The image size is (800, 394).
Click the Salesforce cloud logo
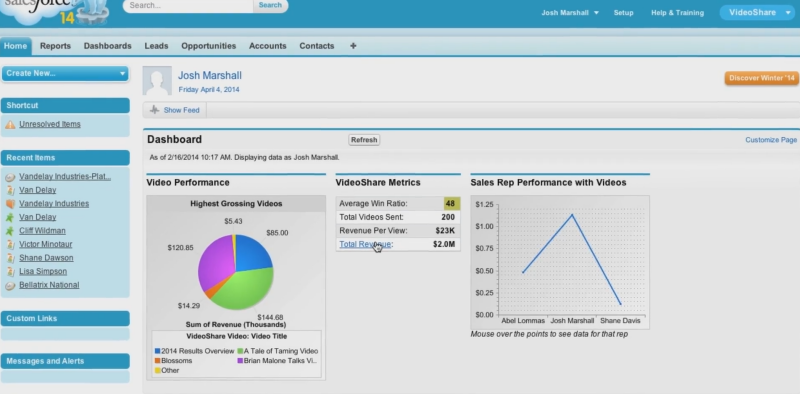pyautogui.click(x=54, y=12)
